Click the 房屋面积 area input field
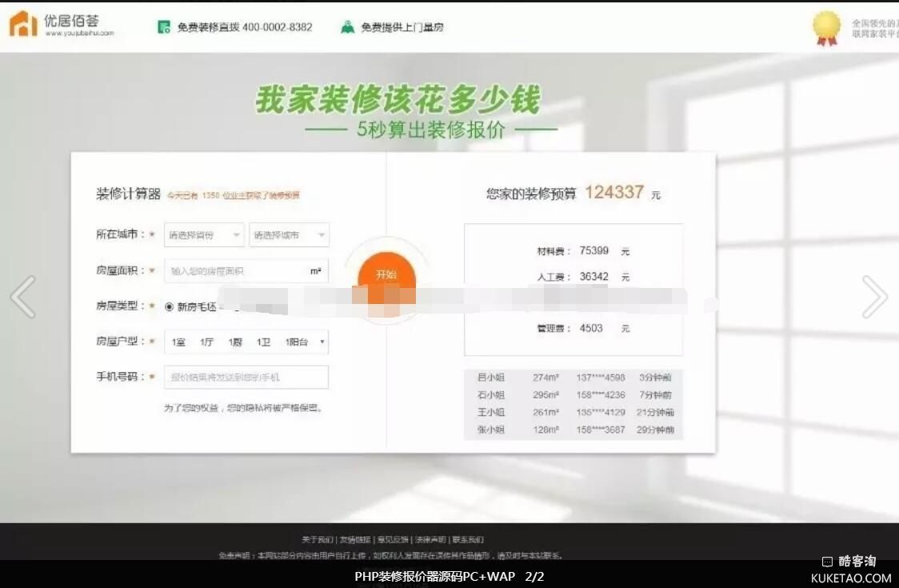 click(x=246, y=270)
